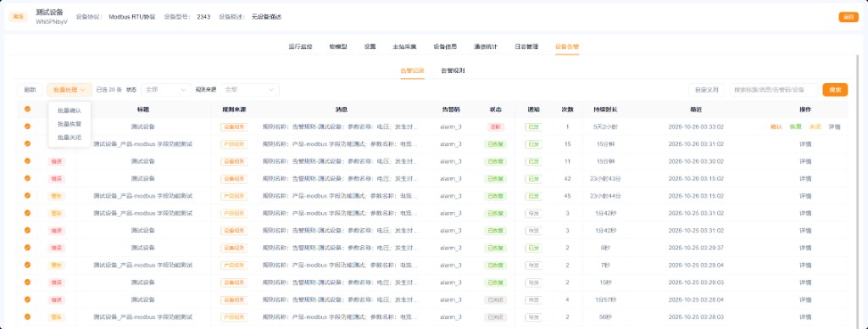Open 详情 for the 2026-10-25 03:28:03 alarm
868x329 pixels.
(x=805, y=317)
